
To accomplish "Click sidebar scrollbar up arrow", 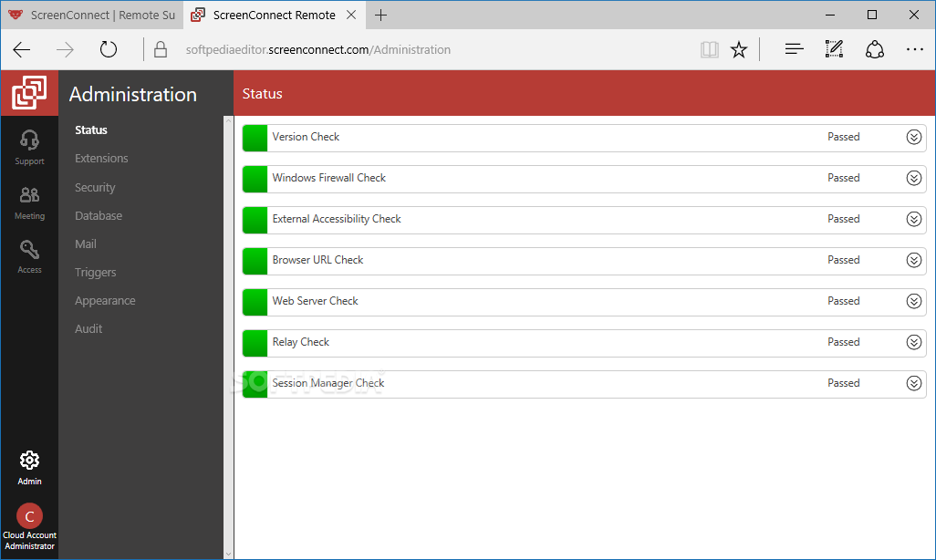I will 228,121.
